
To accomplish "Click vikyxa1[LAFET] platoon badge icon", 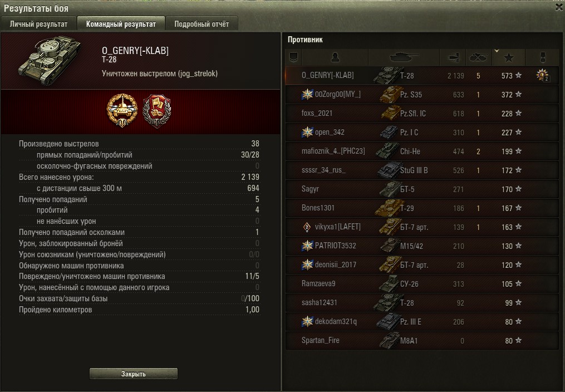I will click(x=307, y=227).
